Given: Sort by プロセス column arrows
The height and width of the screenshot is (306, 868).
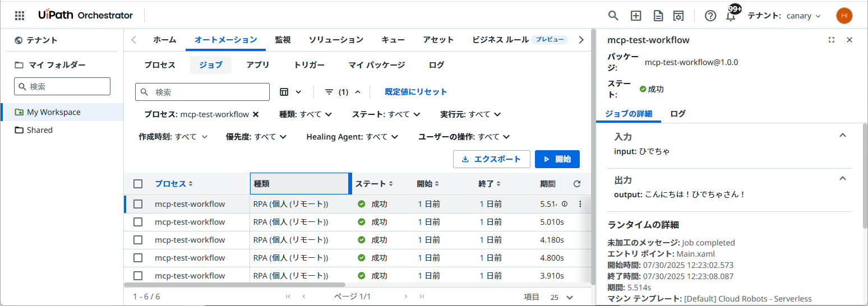Looking at the screenshot, I should pos(191,184).
